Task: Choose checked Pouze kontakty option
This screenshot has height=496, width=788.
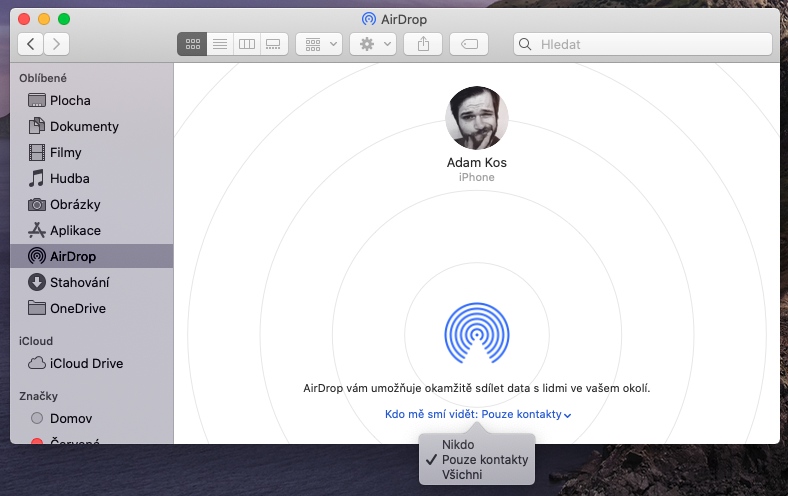Action: pos(484,460)
